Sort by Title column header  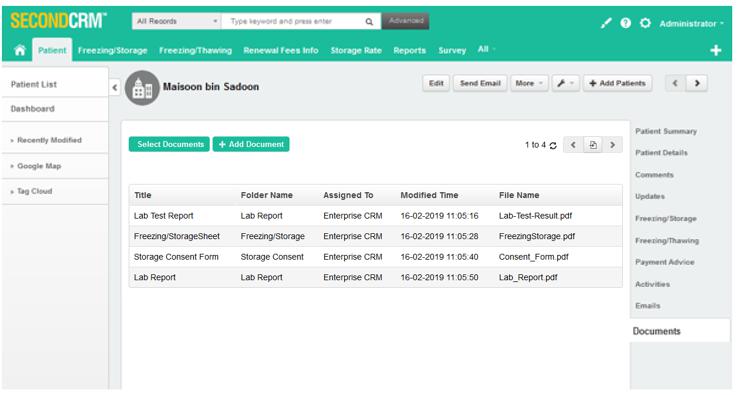(143, 195)
